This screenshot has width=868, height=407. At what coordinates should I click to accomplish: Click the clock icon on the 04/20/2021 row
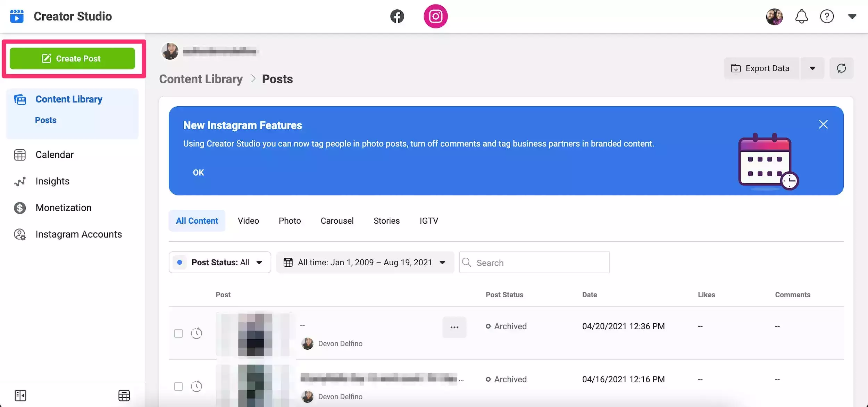point(197,333)
